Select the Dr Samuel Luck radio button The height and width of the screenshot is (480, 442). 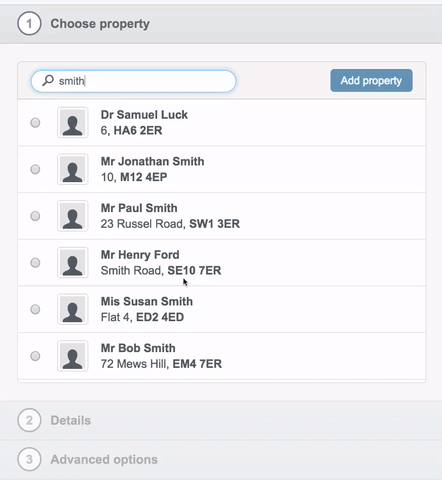[x=35, y=123]
